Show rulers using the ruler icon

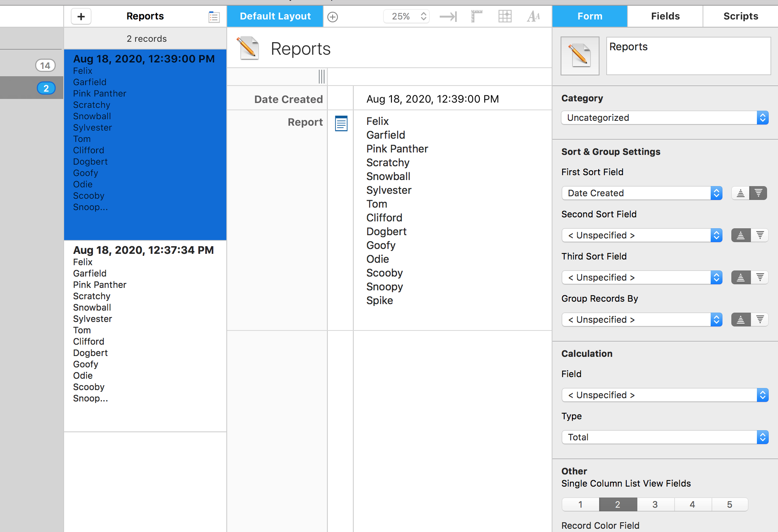(x=477, y=17)
